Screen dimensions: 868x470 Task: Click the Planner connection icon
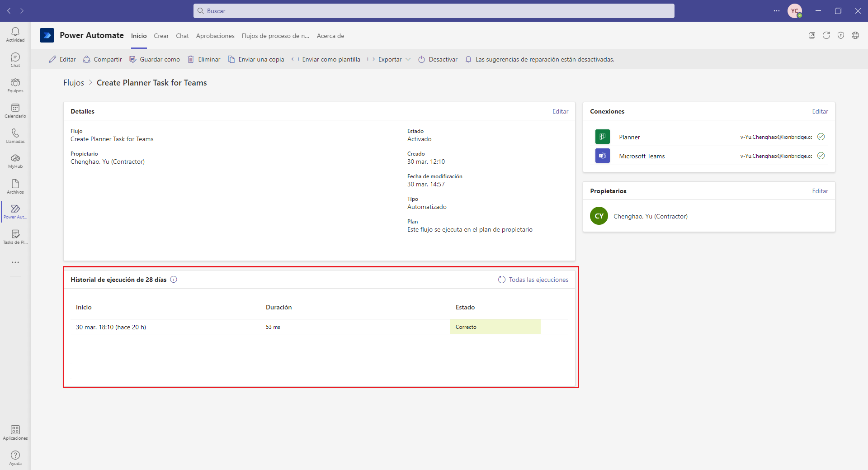603,137
